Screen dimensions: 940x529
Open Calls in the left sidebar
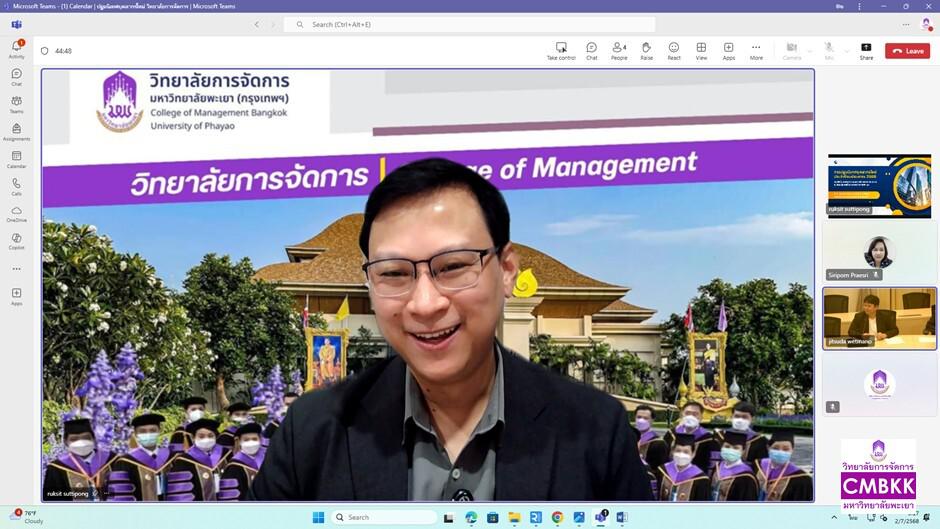tap(16, 187)
